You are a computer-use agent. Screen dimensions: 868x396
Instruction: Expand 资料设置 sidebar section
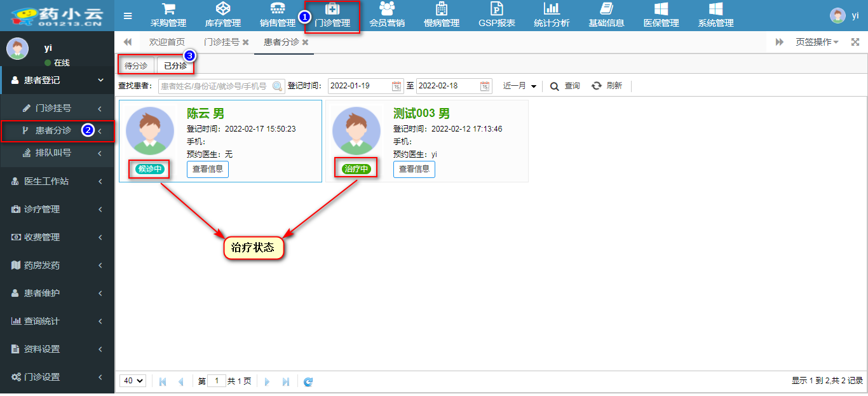point(57,349)
